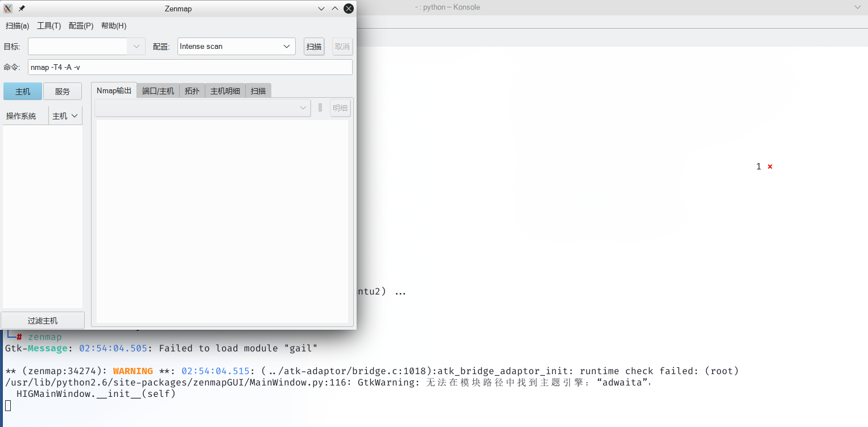Click the 扫描 scan button

tap(314, 47)
